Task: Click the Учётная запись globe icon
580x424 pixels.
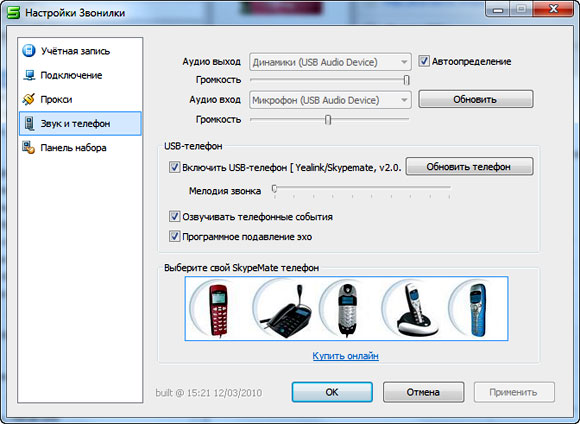Action: (x=29, y=51)
